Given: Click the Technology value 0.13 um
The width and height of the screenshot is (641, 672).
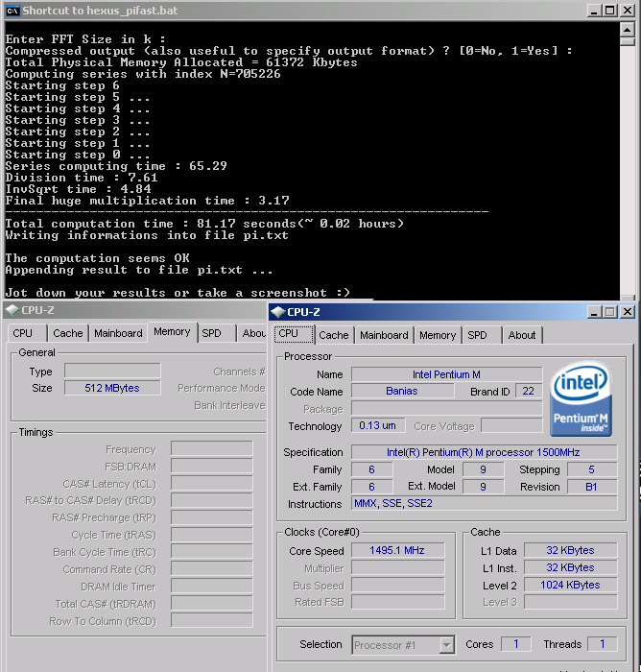Looking at the screenshot, I should pos(377,425).
